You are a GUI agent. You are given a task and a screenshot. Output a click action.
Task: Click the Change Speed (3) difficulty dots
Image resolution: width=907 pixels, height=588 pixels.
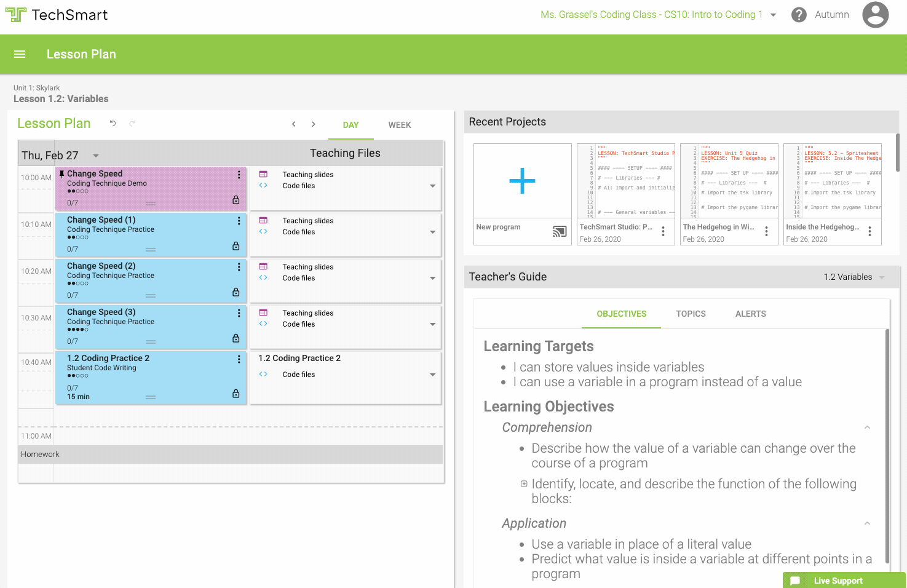(77, 330)
